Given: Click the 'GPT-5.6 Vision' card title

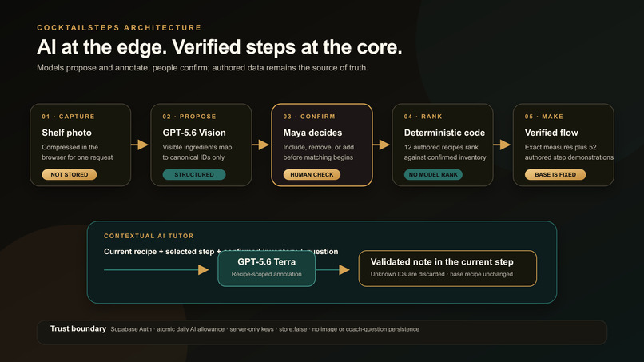Looking at the screenshot, I should click(194, 133).
